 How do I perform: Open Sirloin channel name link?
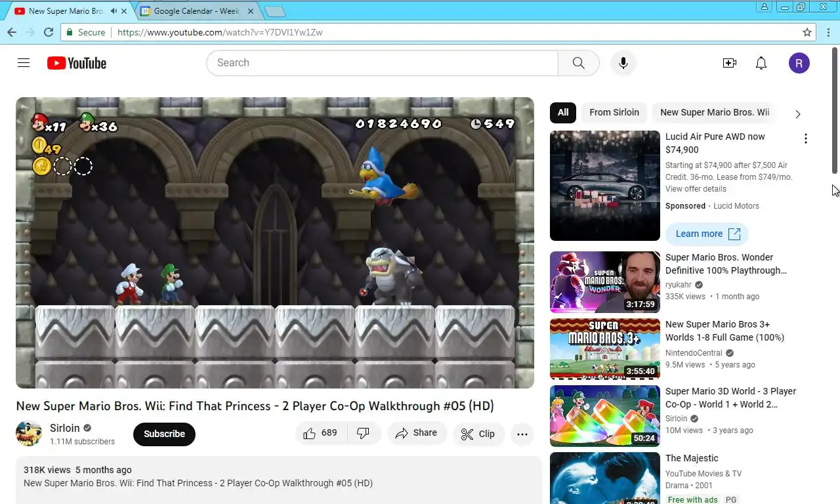click(x=65, y=428)
